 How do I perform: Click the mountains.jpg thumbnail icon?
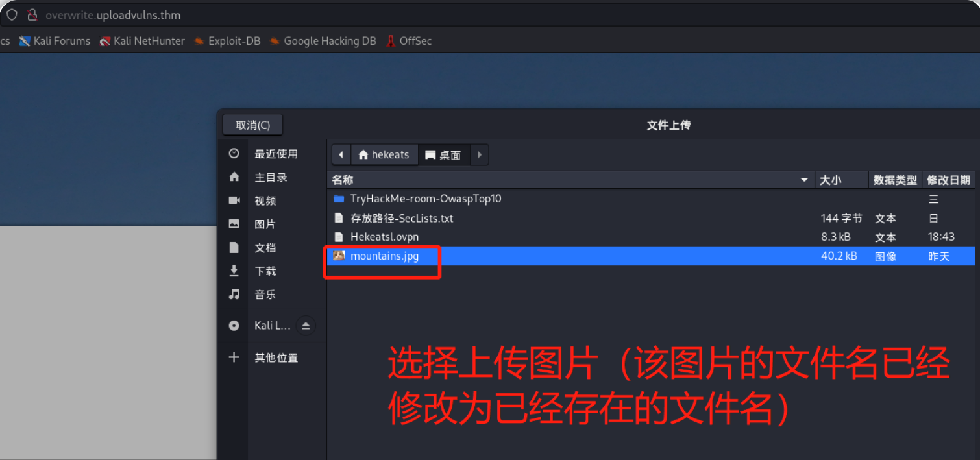coord(339,256)
